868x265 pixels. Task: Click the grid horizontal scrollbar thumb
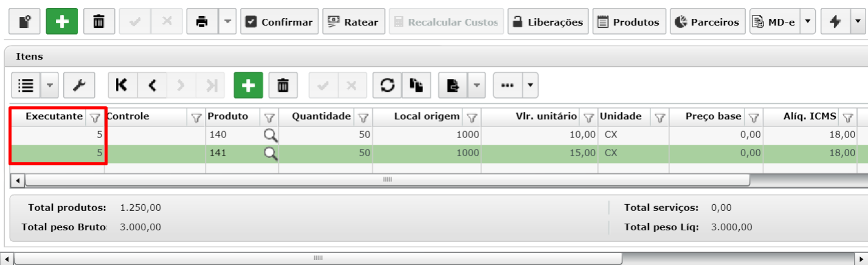[x=387, y=180]
